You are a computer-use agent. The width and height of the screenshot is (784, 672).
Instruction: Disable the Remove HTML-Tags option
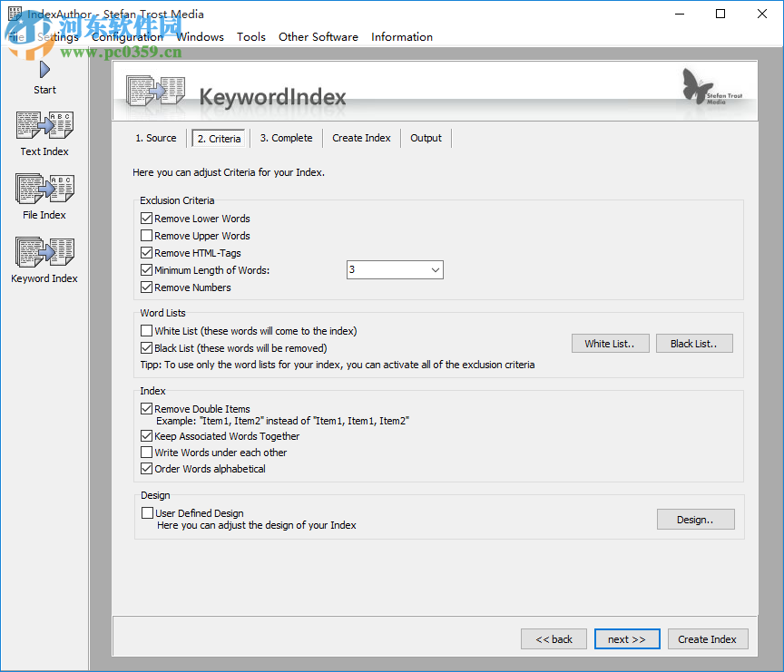tap(146, 252)
